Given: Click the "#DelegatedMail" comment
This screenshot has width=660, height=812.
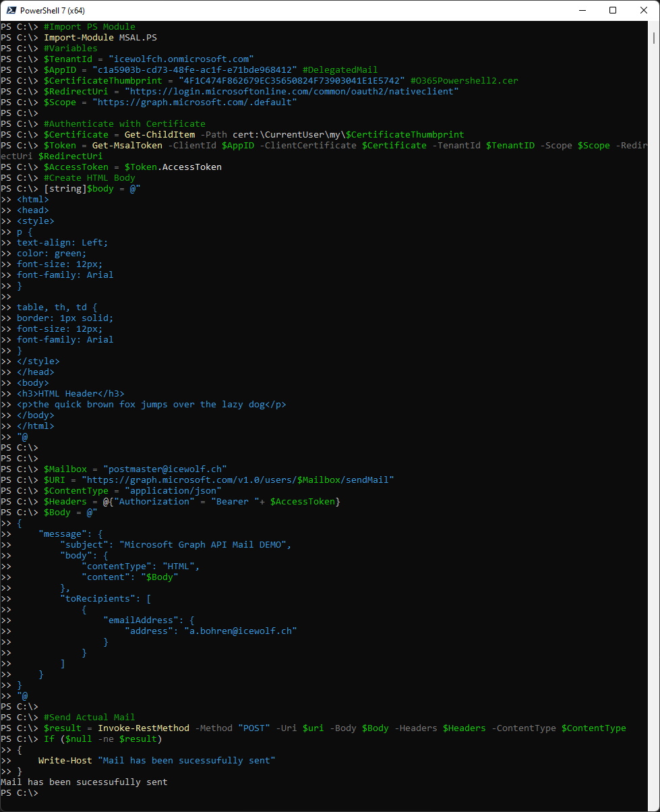Looking at the screenshot, I should point(340,70).
